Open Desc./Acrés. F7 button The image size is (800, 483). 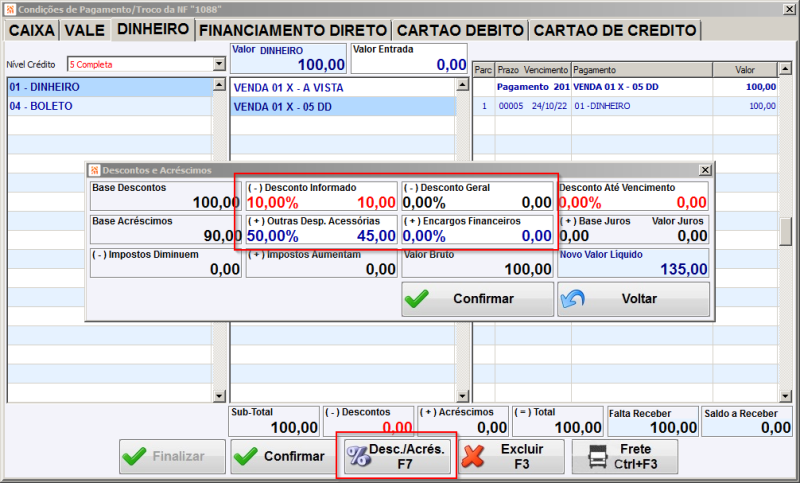point(397,456)
